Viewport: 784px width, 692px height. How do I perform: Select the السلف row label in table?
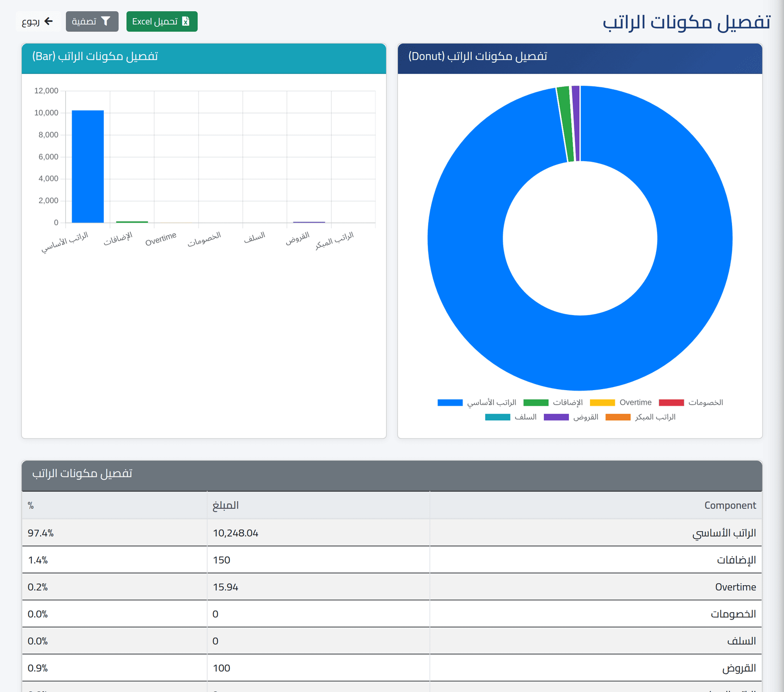click(741, 641)
